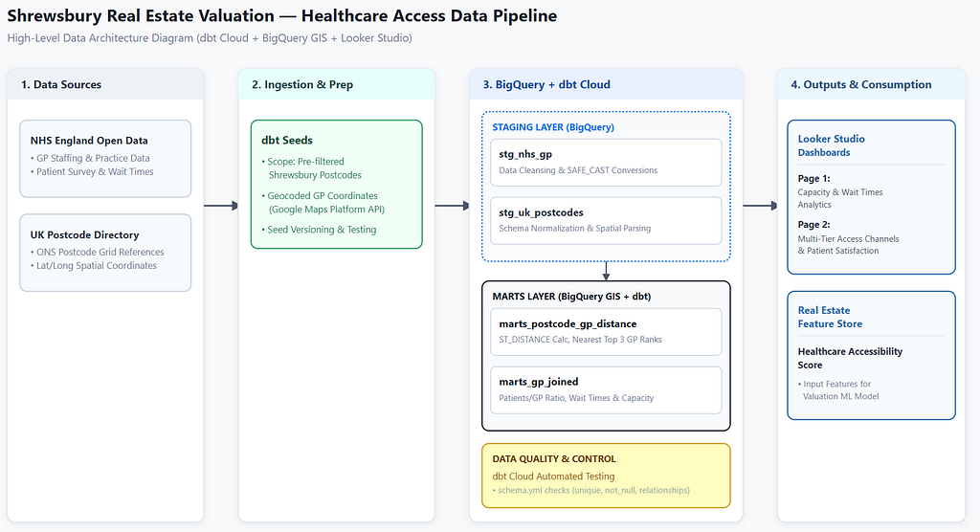Select the 'marts_postcode_gp_distance' model box
Image resolution: width=980 pixels, height=532 pixels.
coord(606,332)
